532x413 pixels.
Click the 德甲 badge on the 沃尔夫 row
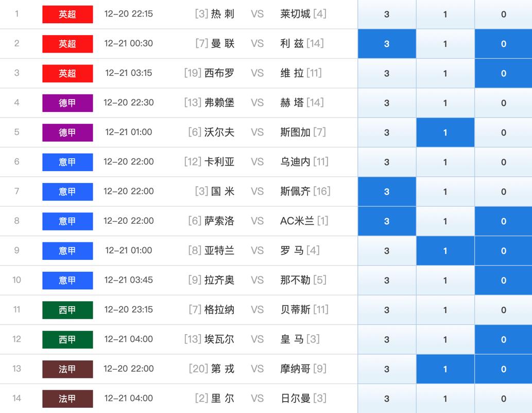[x=67, y=133]
